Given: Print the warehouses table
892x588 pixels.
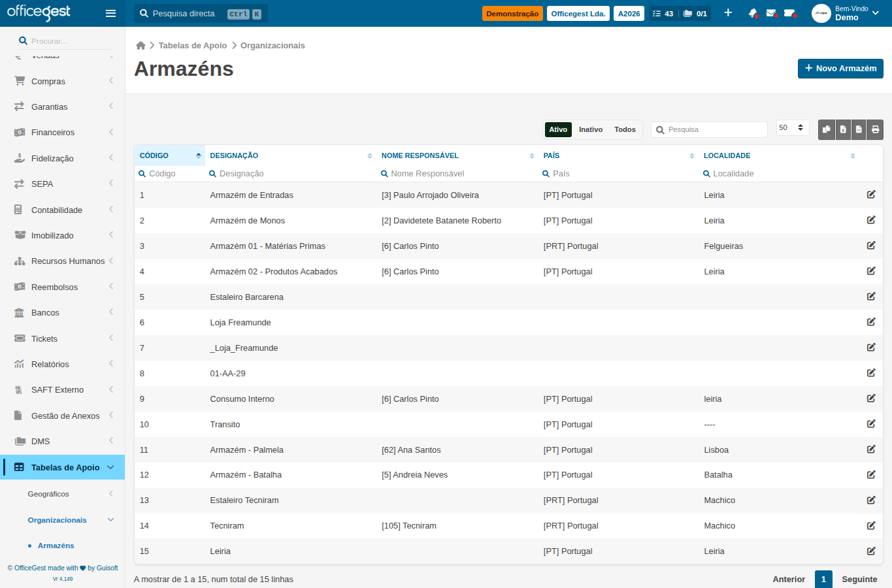Looking at the screenshot, I should pos(875,129).
